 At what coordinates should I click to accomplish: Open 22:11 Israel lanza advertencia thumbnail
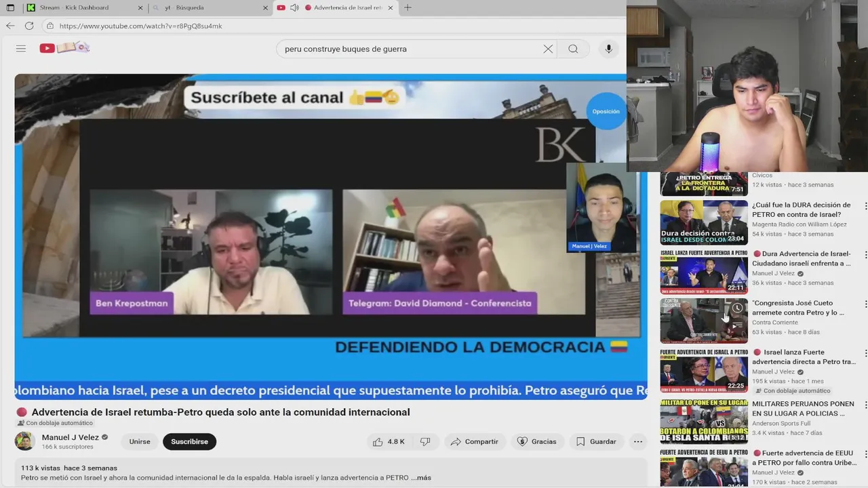[x=704, y=272]
